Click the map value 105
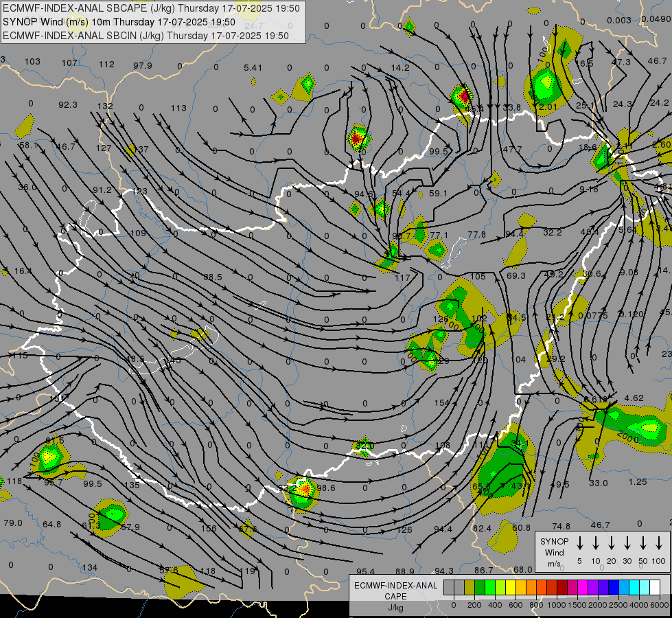Screen dimensions: 672x618 click(478, 276)
